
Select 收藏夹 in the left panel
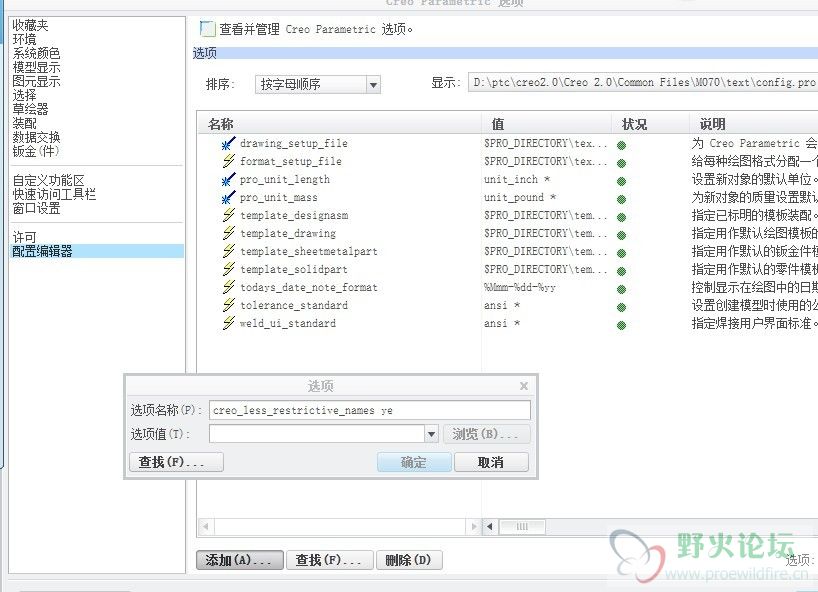[x=30, y=25]
